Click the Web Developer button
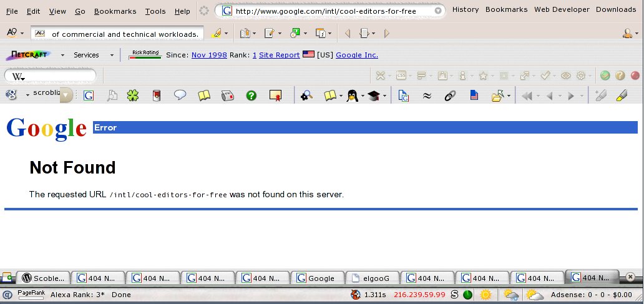The image size is (644, 304). click(562, 9)
